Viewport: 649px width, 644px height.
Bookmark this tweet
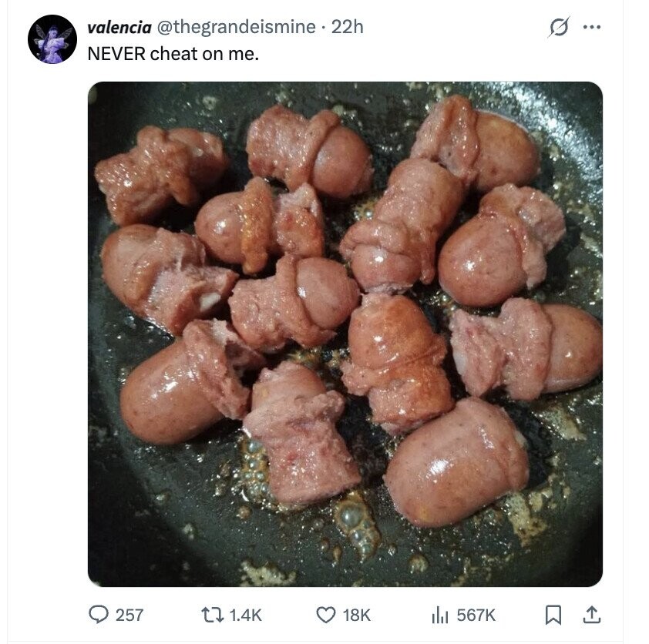553,615
